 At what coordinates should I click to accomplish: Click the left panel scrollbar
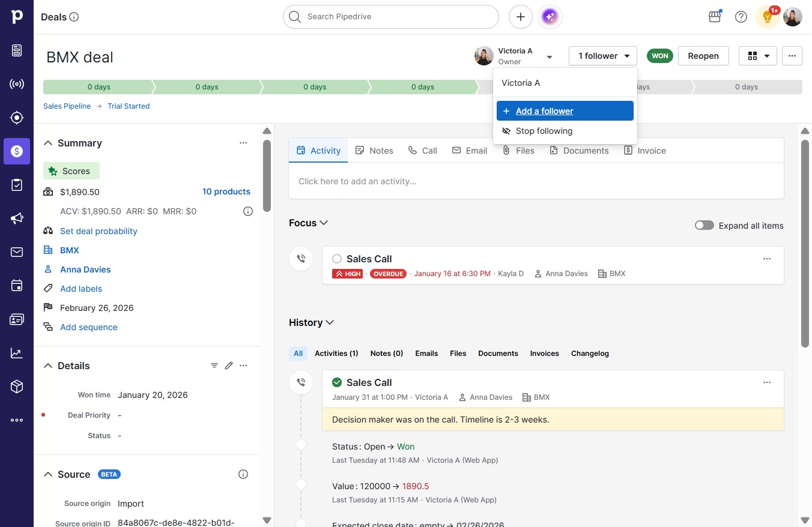[x=267, y=176]
